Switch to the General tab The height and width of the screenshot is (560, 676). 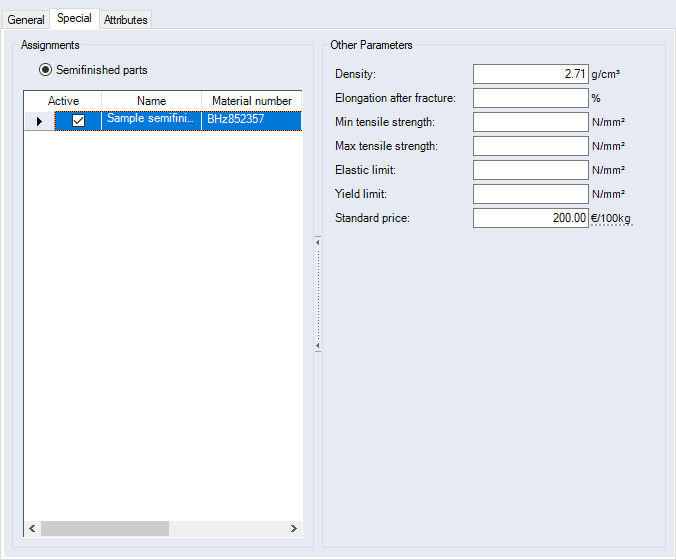coord(26,19)
